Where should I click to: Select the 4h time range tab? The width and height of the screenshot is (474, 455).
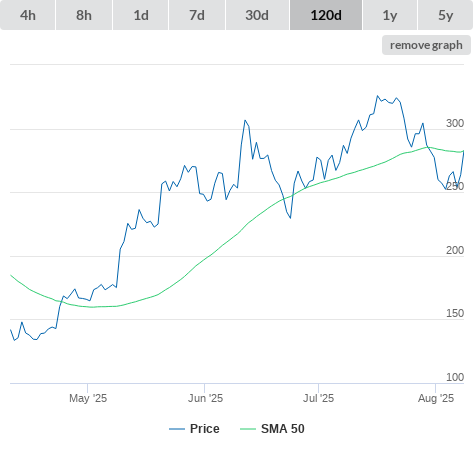coord(28,15)
